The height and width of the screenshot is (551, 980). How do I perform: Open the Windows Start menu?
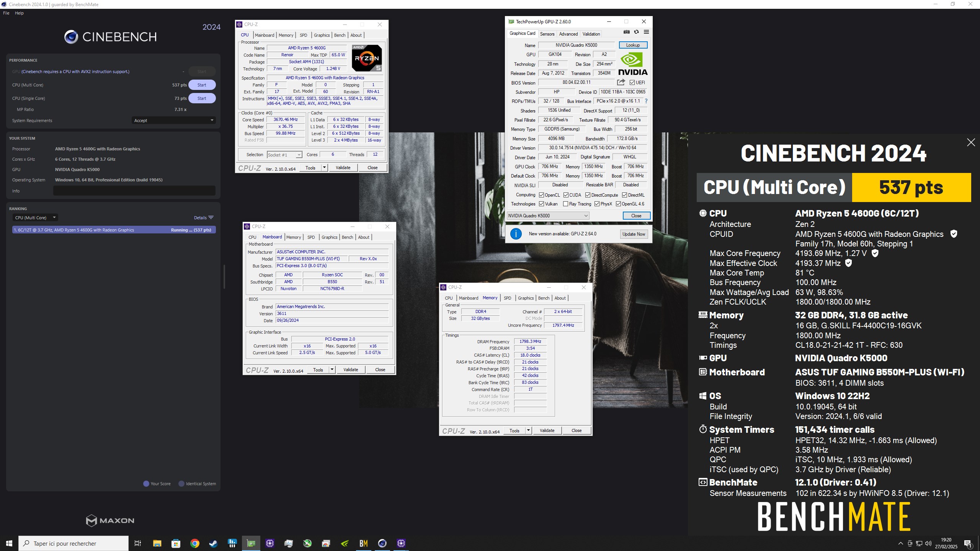coord(9,543)
